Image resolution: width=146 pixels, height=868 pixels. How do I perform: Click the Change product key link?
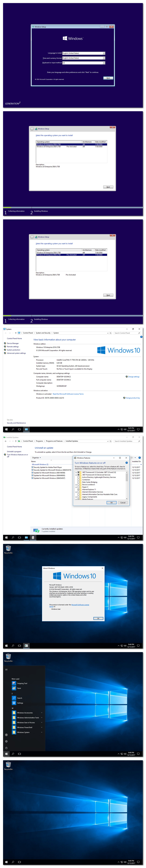coord(132,398)
